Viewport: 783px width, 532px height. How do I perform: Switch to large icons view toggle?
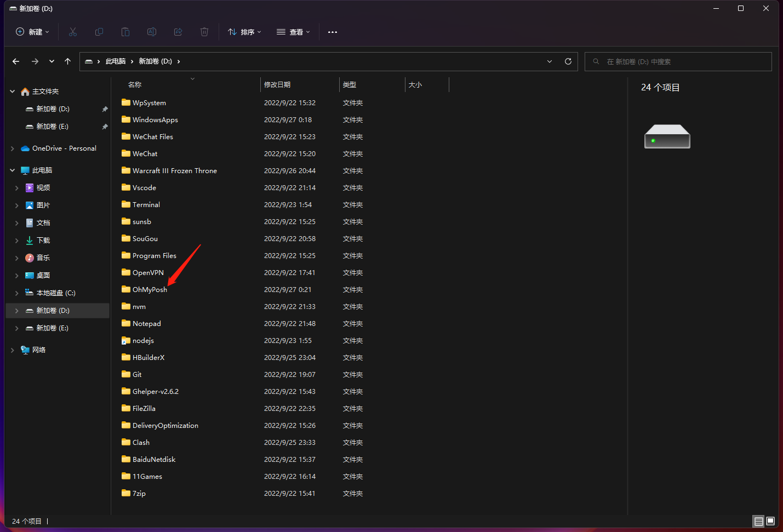pos(770,521)
